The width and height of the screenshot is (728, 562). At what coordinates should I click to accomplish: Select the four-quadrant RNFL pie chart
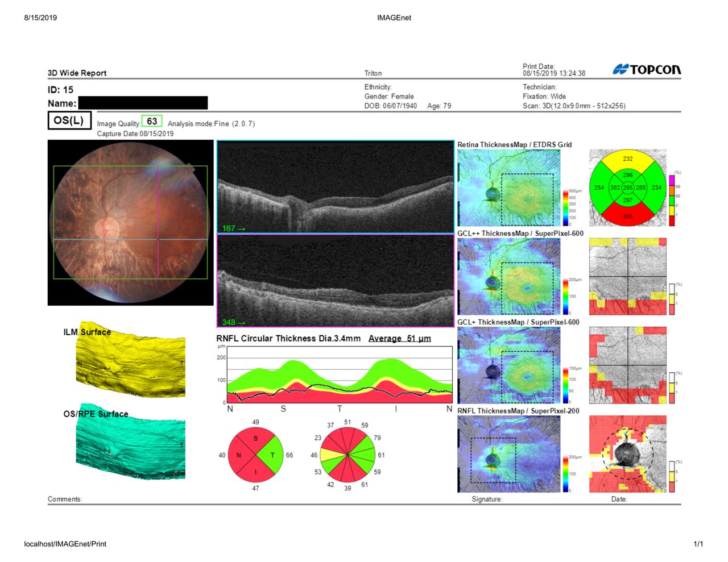(x=255, y=455)
